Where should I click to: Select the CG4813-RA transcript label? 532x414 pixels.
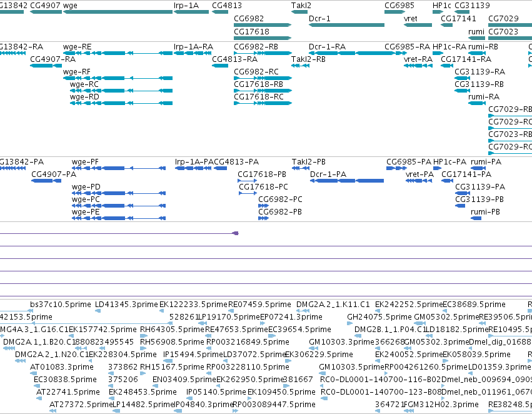pos(235,59)
